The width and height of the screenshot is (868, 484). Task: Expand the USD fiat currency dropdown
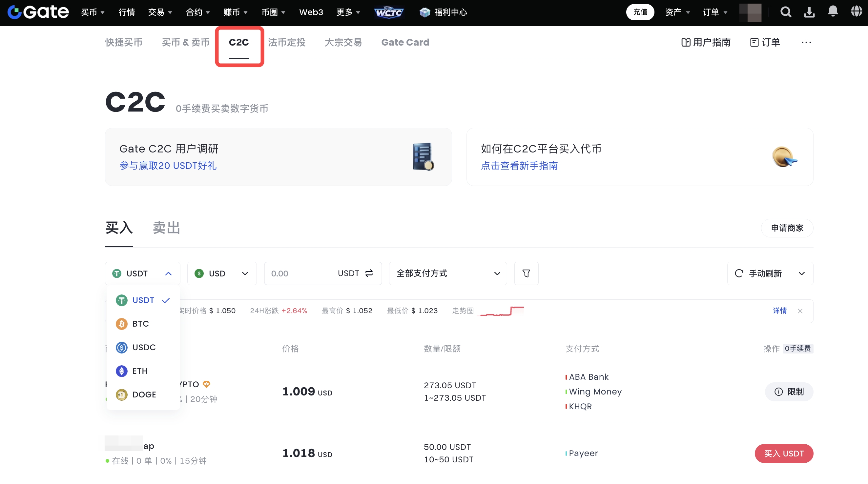[x=222, y=273]
